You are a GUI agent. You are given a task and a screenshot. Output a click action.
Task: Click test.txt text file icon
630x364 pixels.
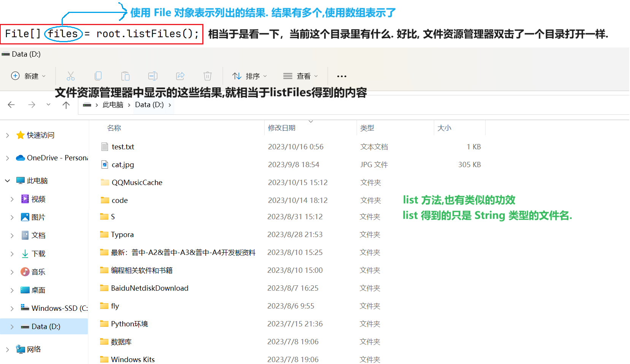pyautogui.click(x=105, y=147)
